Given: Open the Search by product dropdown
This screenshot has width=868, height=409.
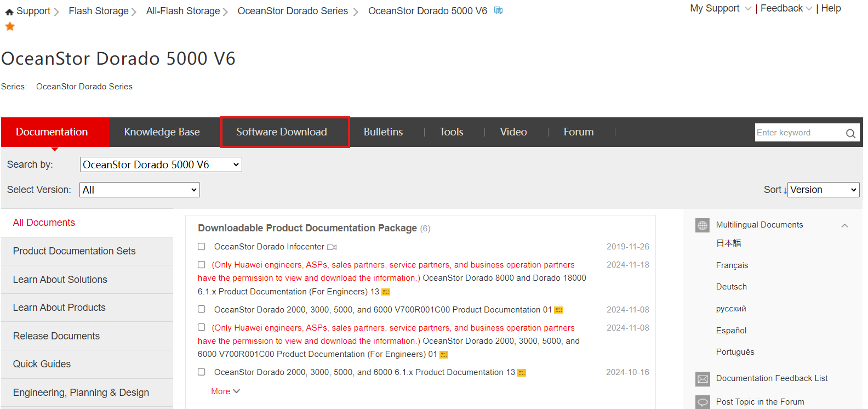Looking at the screenshot, I should [x=161, y=164].
